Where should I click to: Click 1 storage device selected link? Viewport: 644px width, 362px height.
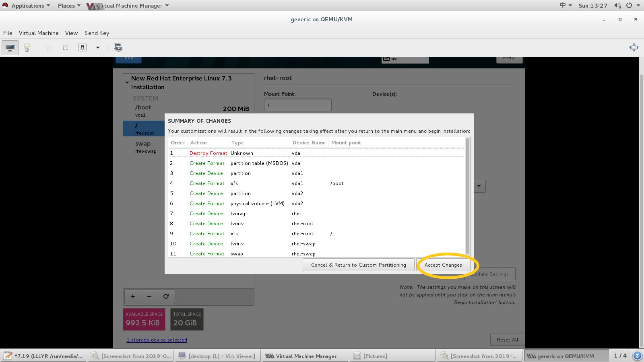pyautogui.click(x=157, y=340)
